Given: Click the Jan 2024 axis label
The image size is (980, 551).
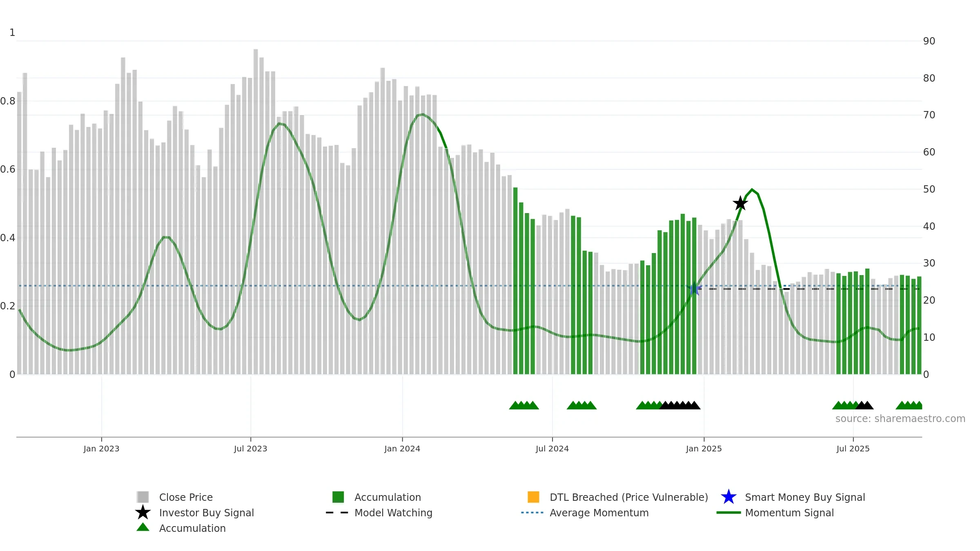Looking at the screenshot, I should tap(402, 449).
